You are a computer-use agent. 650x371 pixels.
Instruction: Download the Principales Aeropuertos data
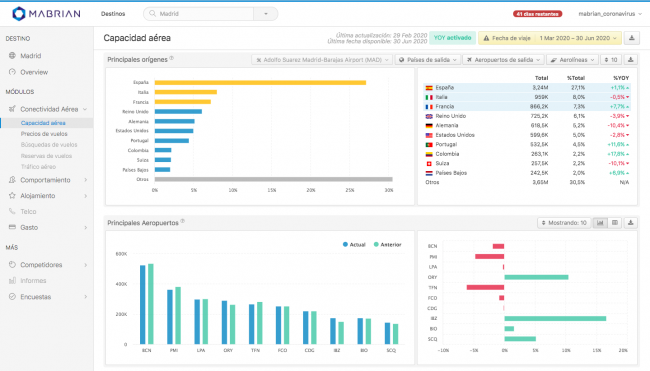631,223
